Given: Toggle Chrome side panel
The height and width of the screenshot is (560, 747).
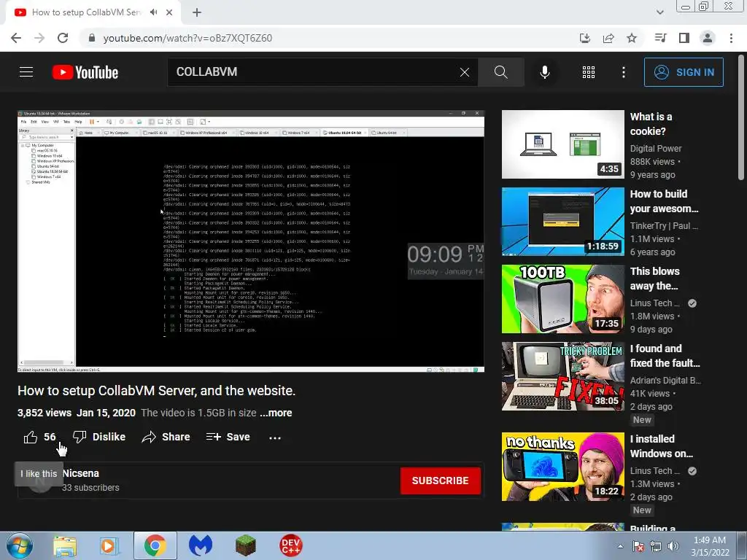Looking at the screenshot, I should pos(684,38).
